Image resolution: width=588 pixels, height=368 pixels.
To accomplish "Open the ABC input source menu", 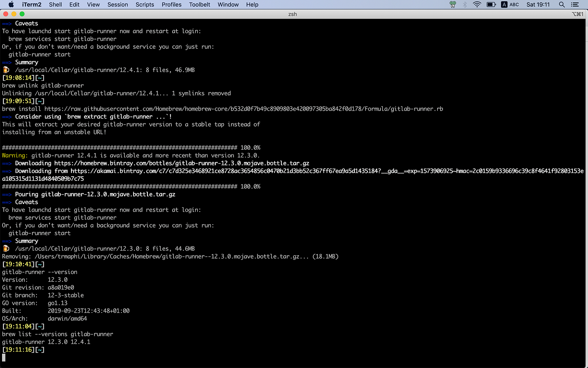I will click(x=510, y=4).
